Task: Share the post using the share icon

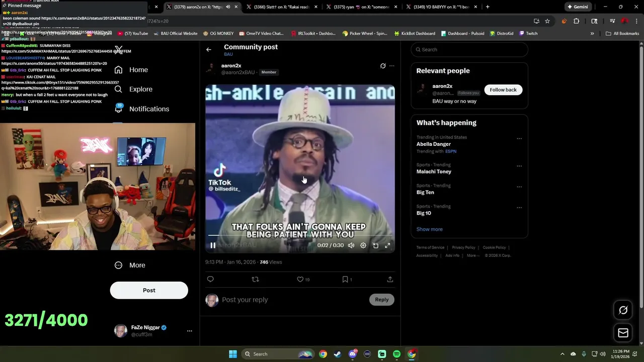Action: [x=390, y=279]
